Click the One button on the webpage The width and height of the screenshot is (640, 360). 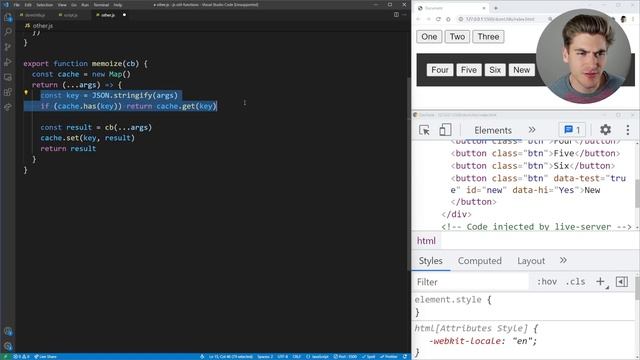[x=429, y=37]
